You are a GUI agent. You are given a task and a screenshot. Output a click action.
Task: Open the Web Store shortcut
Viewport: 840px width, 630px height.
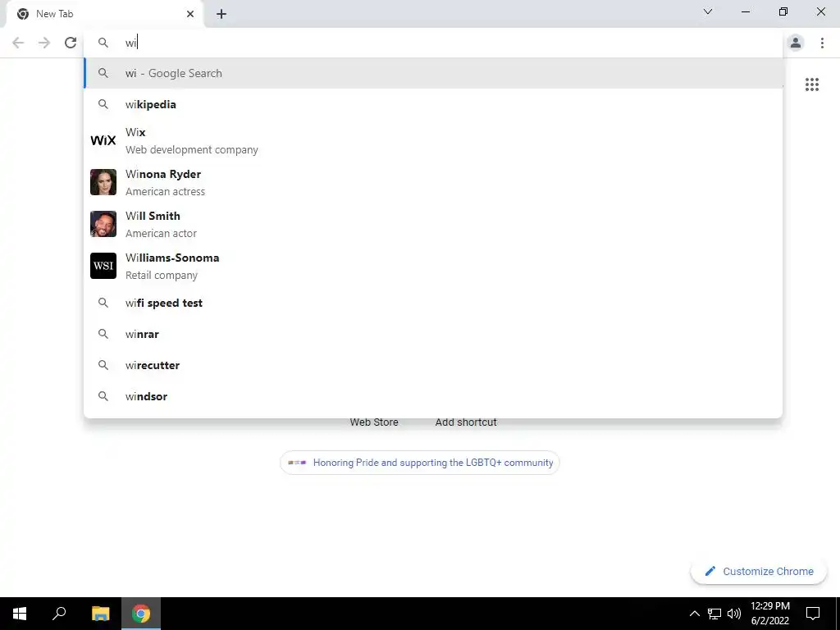374,422
